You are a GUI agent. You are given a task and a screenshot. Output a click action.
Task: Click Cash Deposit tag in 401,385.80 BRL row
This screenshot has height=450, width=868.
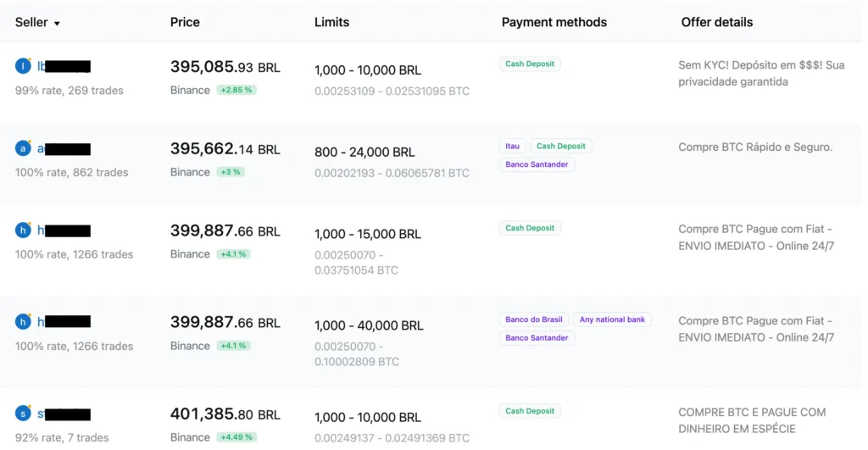(x=530, y=411)
